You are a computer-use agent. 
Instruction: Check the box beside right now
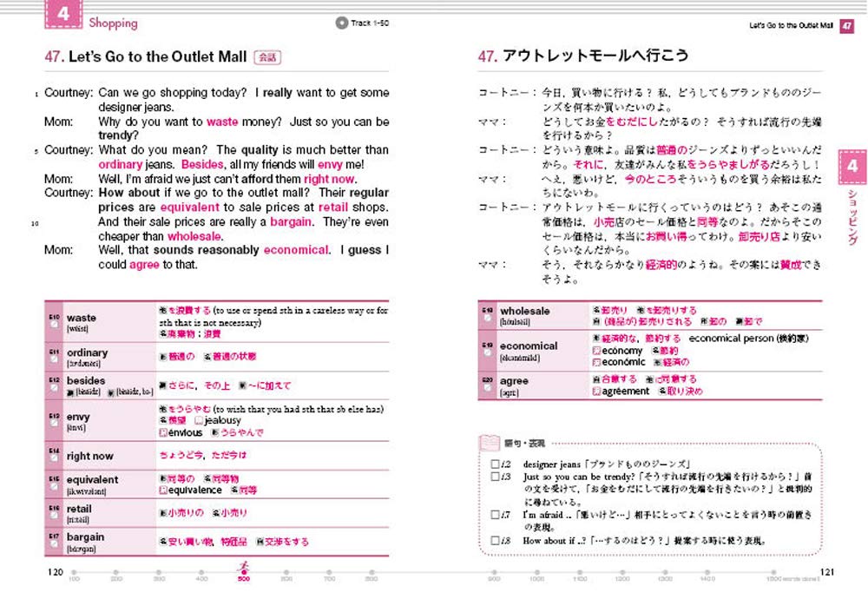tap(54, 457)
